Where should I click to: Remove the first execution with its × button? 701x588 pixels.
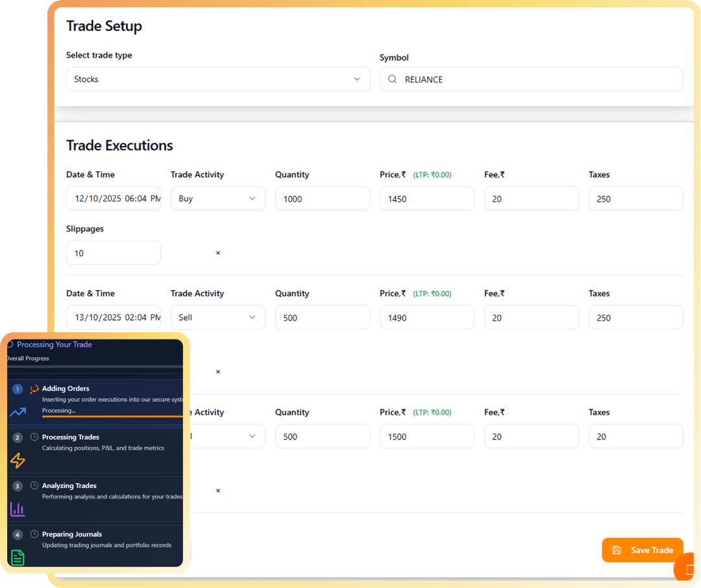(x=218, y=252)
